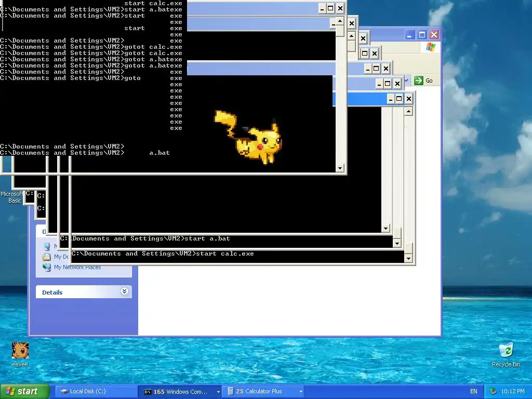Minimize the calc.exe command window at back
The height and width of the screenshot is (399, 532).
[x=391, y=99]
